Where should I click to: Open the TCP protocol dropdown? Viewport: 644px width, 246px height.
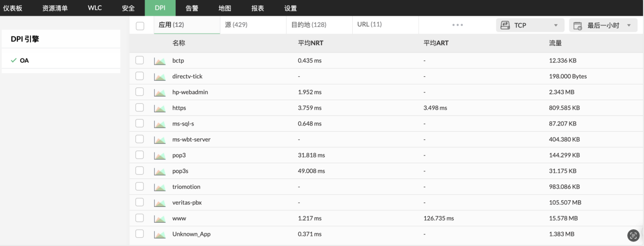(x=530, y=25)
